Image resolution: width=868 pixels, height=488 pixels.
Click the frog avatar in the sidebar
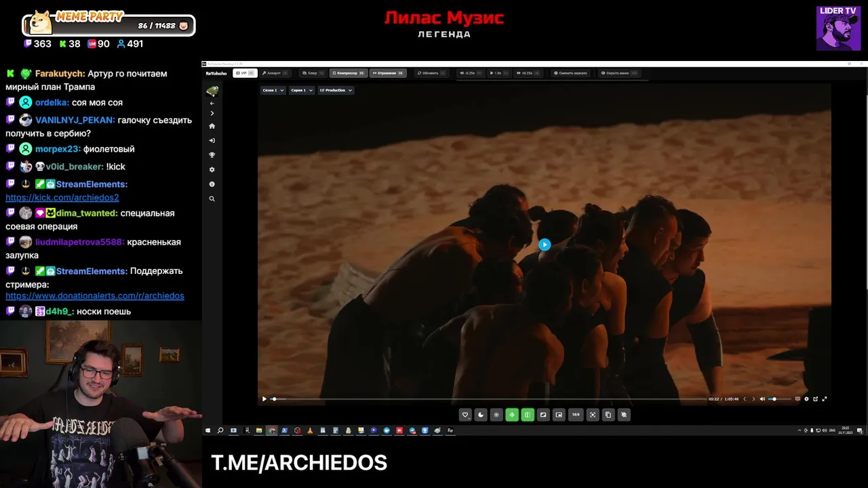pyautogui.click(x=212, y=90)
